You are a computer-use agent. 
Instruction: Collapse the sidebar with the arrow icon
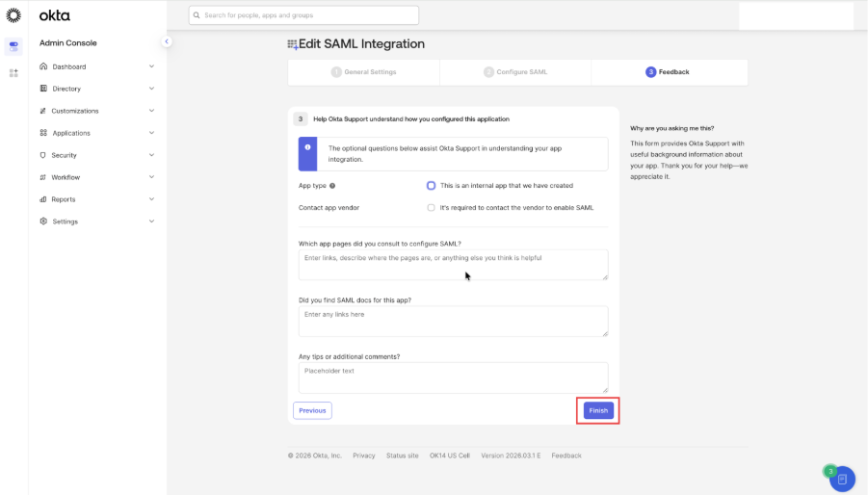[166, 41]
